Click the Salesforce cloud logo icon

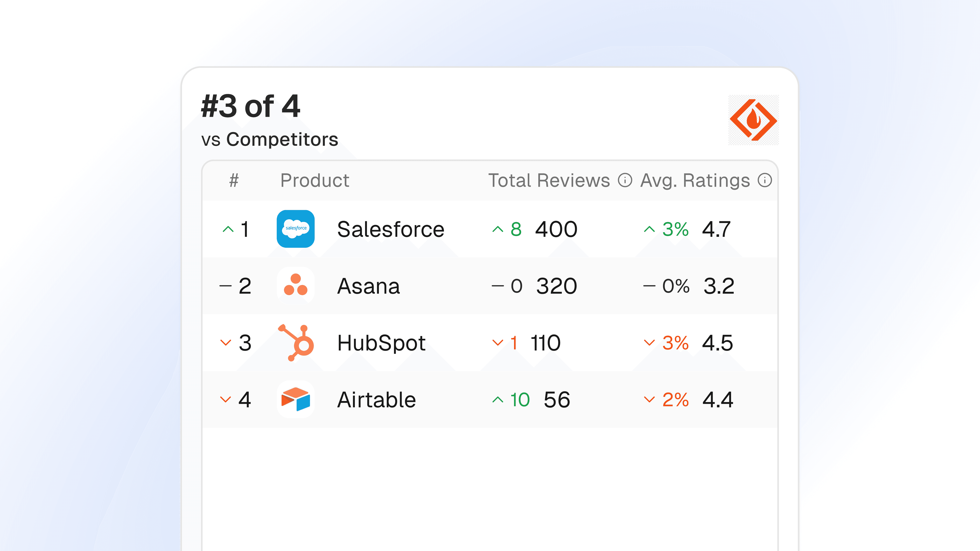coord(296,229)
